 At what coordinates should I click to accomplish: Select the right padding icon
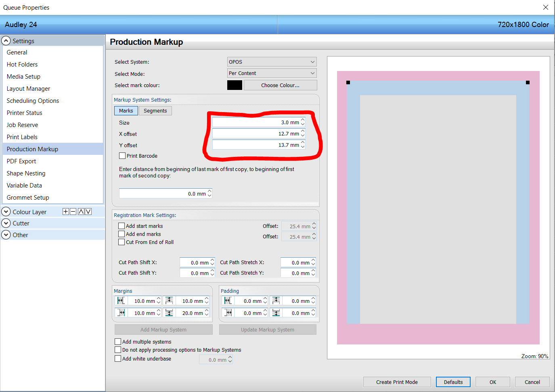pos(227,313)
